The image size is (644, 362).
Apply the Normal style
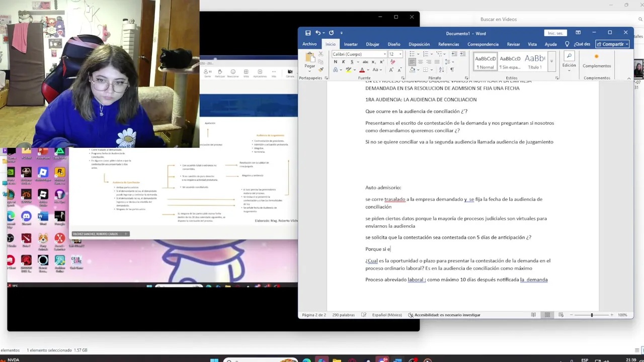(x=486, y=61)
